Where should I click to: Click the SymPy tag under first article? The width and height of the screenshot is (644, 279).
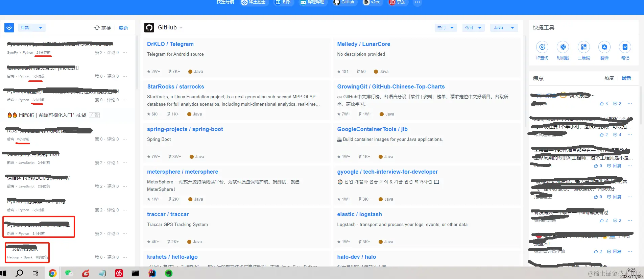tap(13, 53)
